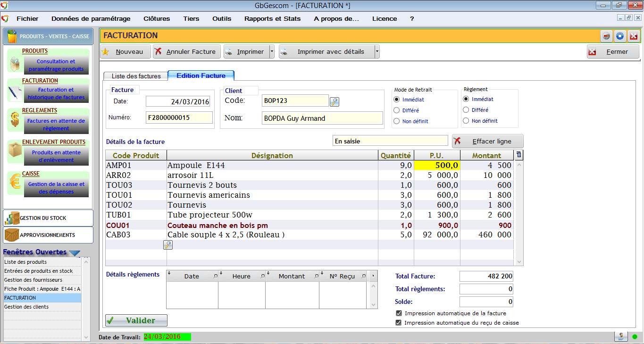This screenshot has width=644, height=344.
Task: Select Différé under Mode de Retrait
Action: tap(397, 110)
